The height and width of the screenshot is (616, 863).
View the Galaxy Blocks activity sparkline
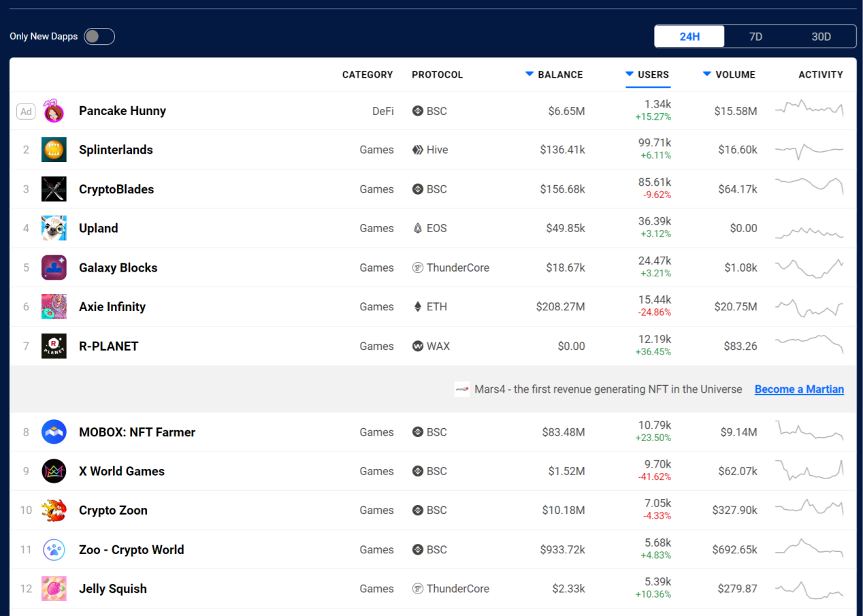809,268
